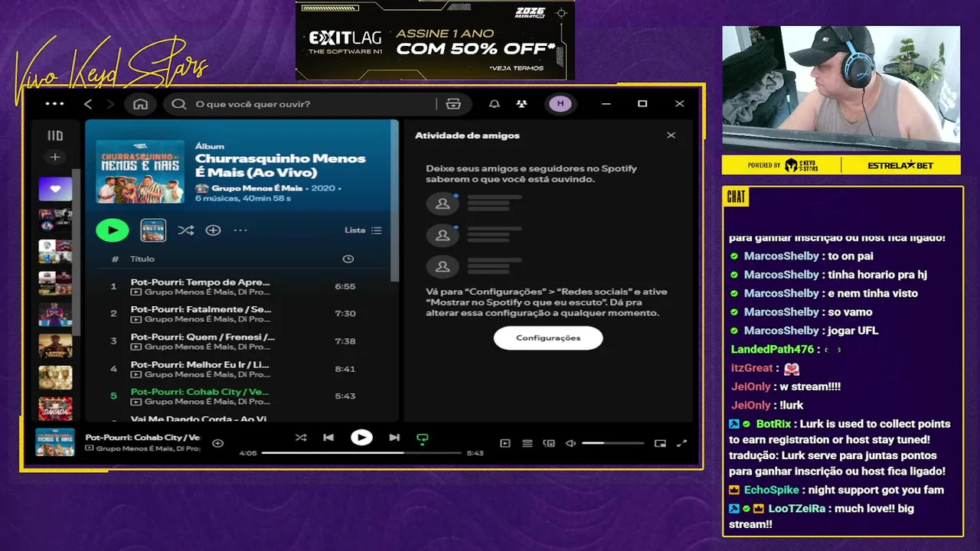Viewport: 980px width, 551px height.
Task: Open the Spotify three-dot main menu
Action: tap(54, 104)
